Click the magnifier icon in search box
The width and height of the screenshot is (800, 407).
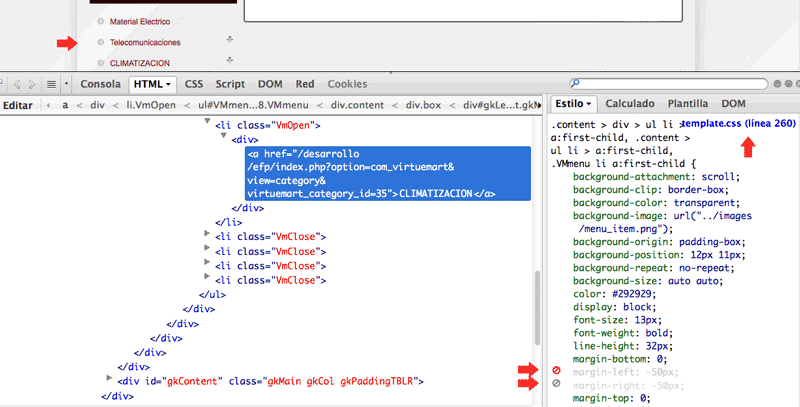point(575,83)
